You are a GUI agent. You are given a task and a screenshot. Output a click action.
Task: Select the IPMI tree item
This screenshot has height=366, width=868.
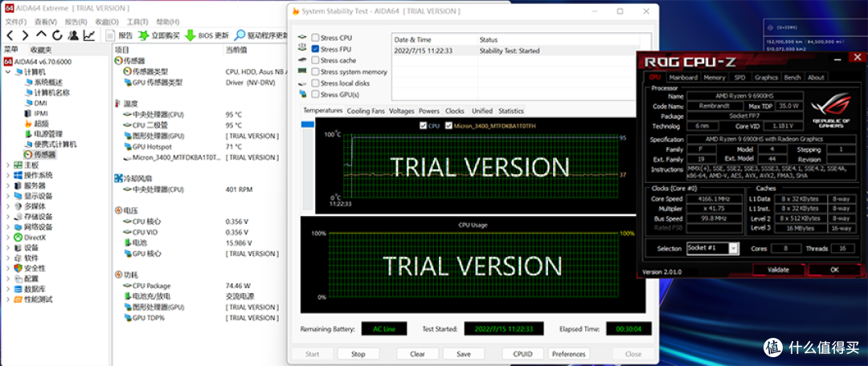pos(37,113)
